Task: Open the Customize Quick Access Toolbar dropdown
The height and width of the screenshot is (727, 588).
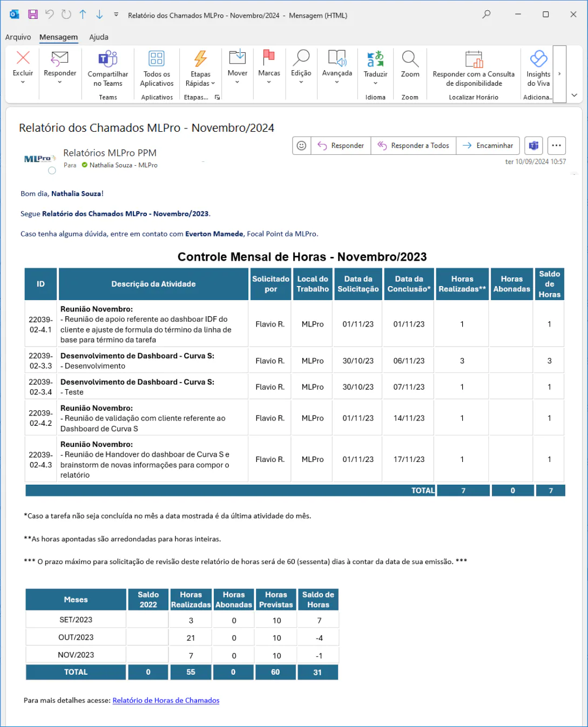Action: click(x=116, y=15)
